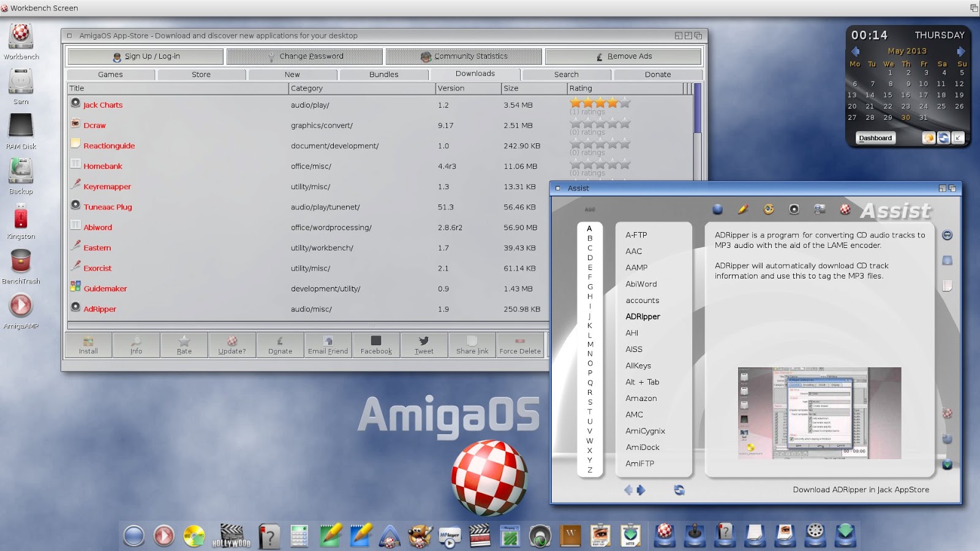Image resolution: width=980 pixels, height=551 pixels.
Task: Open the BenchTrash can icon
Action: (x=21, y=261)
